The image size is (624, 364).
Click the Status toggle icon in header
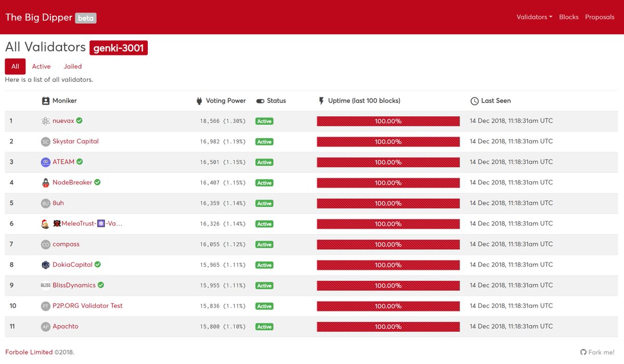point(261,101)
